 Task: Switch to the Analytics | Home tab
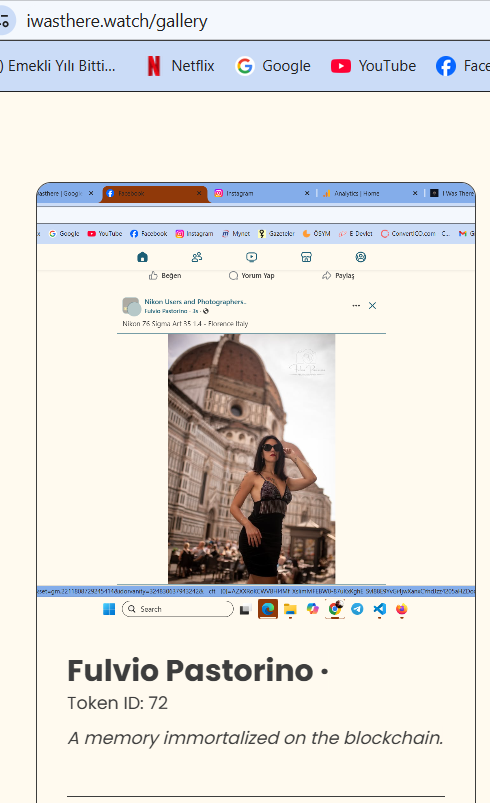pyautogui.click(x=371, y=194)
